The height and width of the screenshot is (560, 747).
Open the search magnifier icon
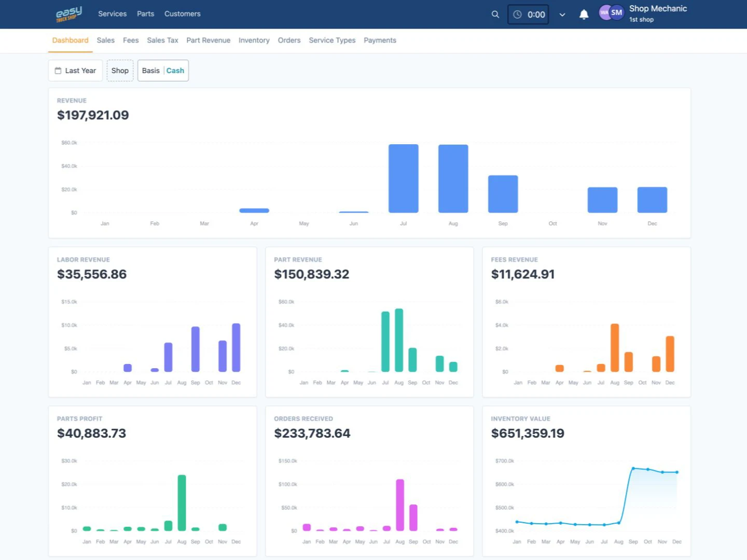495,15
